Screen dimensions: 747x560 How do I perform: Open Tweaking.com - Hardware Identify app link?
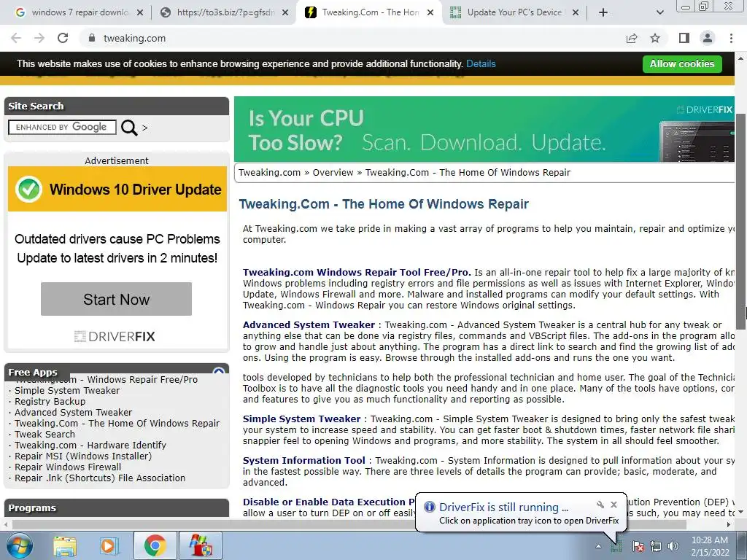tap(90, 446)
